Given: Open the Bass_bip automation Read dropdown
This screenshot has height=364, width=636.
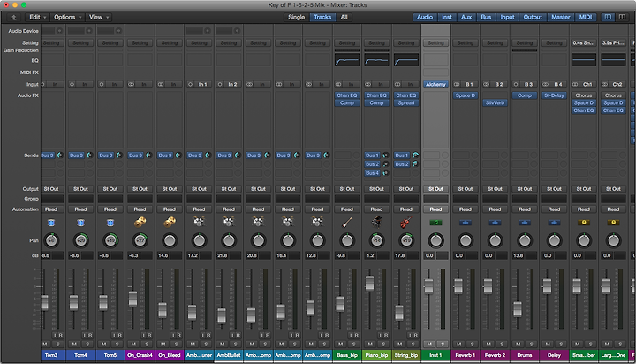Looking at the screenshot, I should point(347,209).
